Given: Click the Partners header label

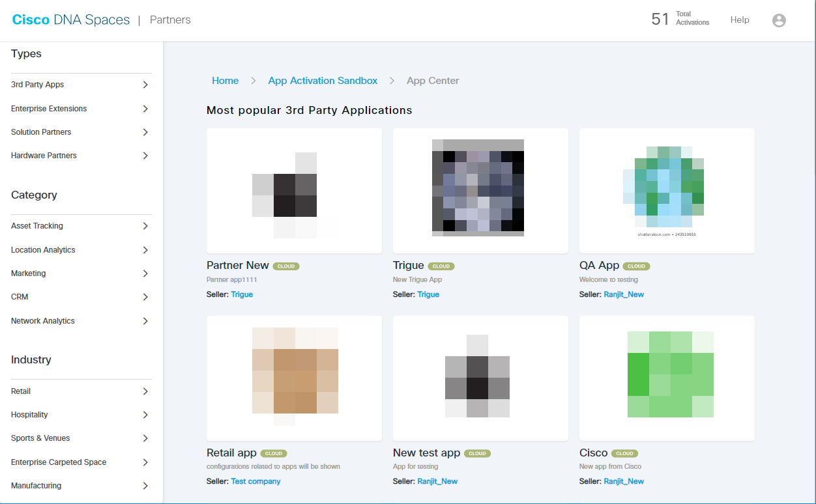Looking at the screenshot, I should click(170, 20).
